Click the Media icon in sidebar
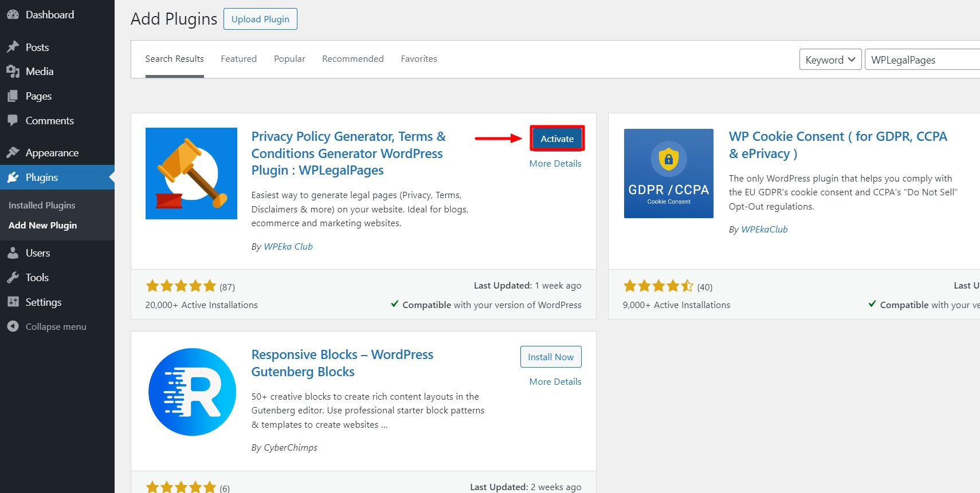This screenshot has width=980, height=493. tap(13, 72)
